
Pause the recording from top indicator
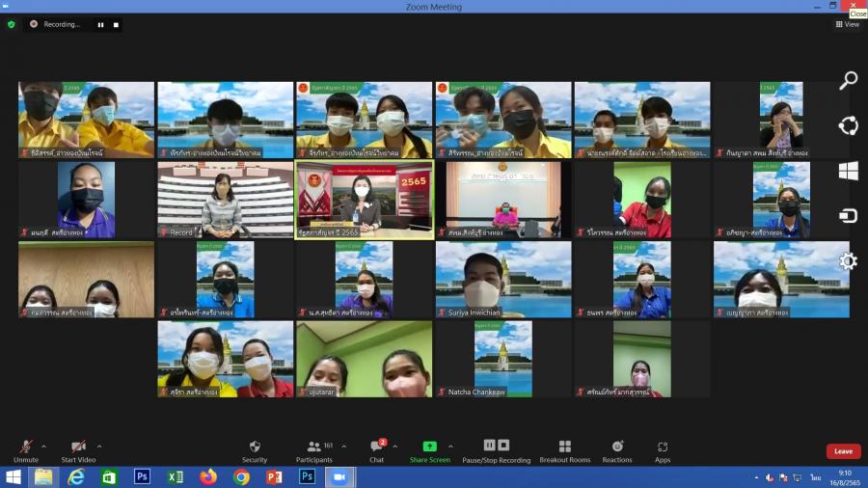pyautogui.click(x=100, y=24)
